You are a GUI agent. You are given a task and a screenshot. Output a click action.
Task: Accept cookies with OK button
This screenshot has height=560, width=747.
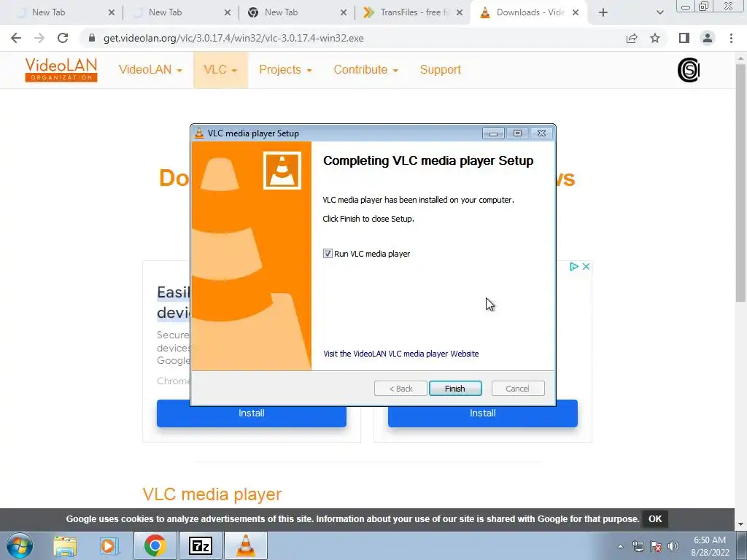click(655, 519)
